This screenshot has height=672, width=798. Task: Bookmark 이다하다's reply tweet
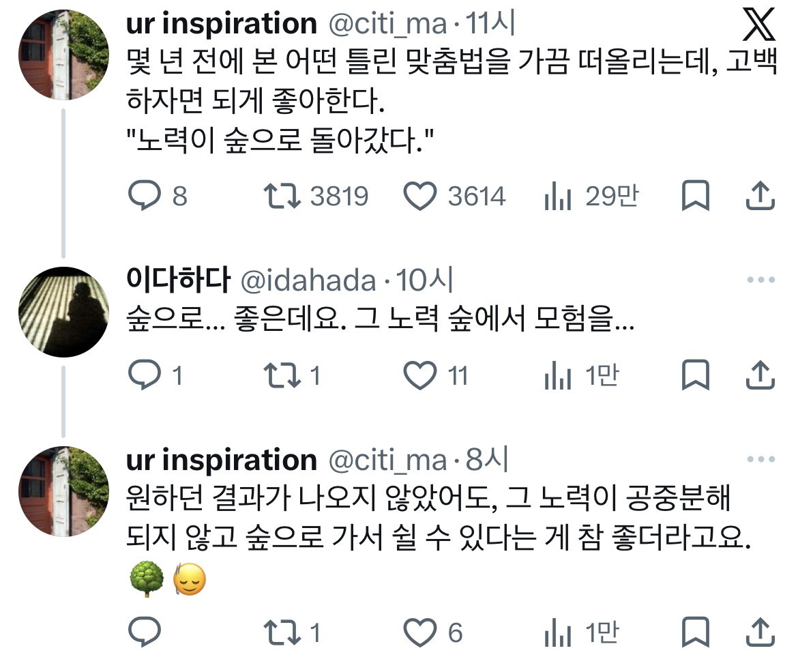coord(695,375)
